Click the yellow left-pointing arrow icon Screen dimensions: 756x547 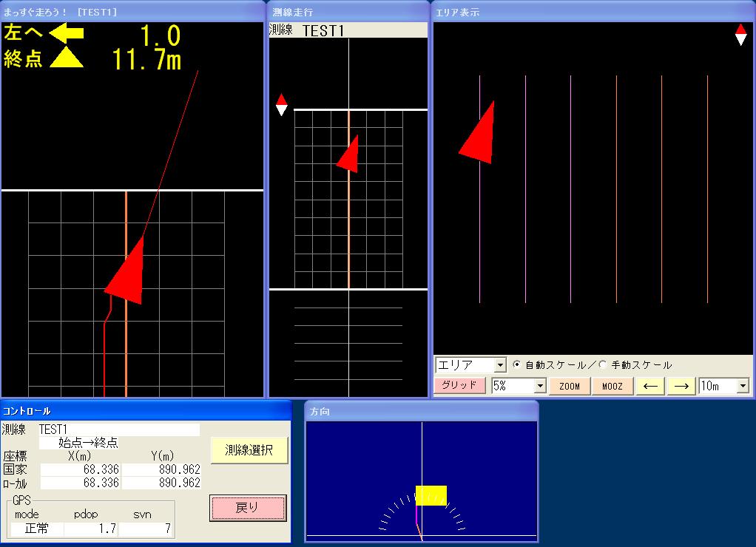tap(67, 33)
